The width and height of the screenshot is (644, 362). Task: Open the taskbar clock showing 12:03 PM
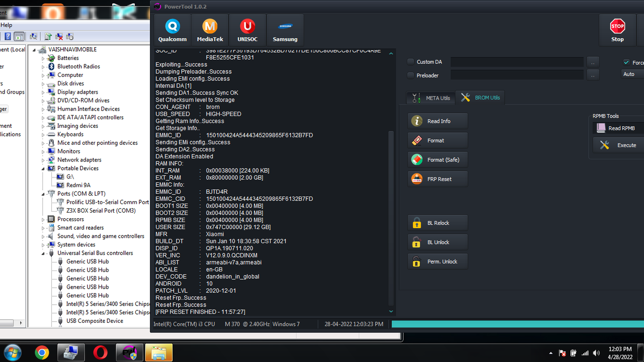tap(620, 353)
